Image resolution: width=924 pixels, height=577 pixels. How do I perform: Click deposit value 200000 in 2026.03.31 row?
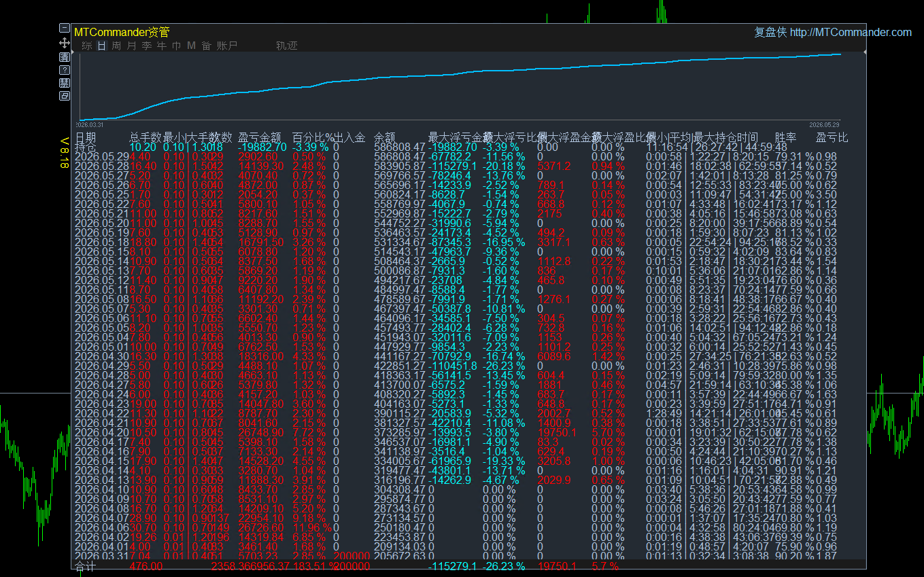(352, 556)
